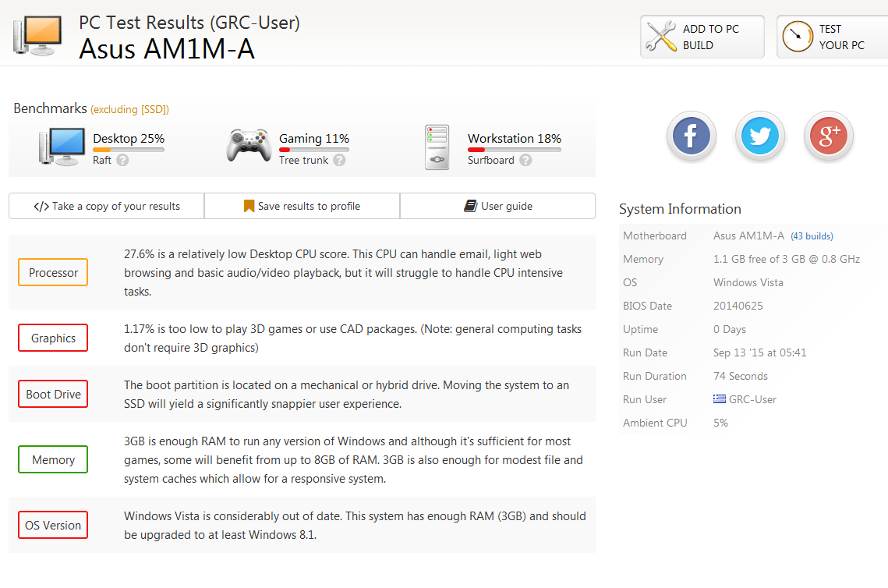This screenshot has height=588, width=888.
Task: Click the Greek flag next to GRC-User
Action: (720, 398)
